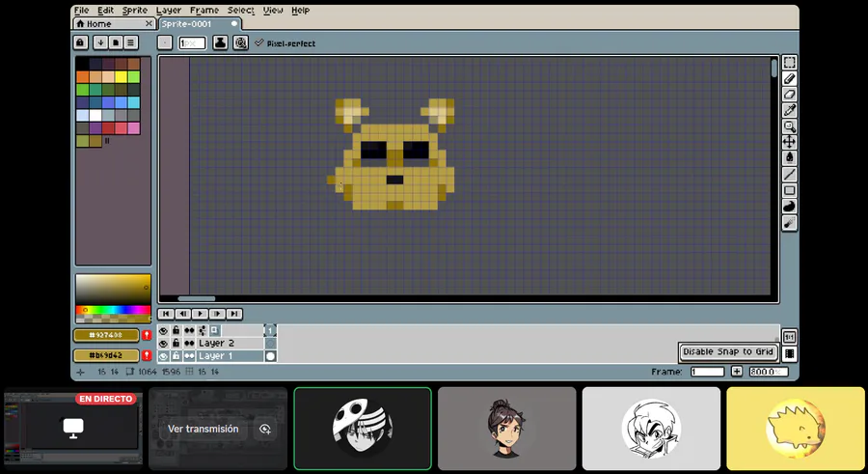The image size is (868, 474).
Task: Toggle lock for all layers in timeline header
Action: click(x=176, y=330)
